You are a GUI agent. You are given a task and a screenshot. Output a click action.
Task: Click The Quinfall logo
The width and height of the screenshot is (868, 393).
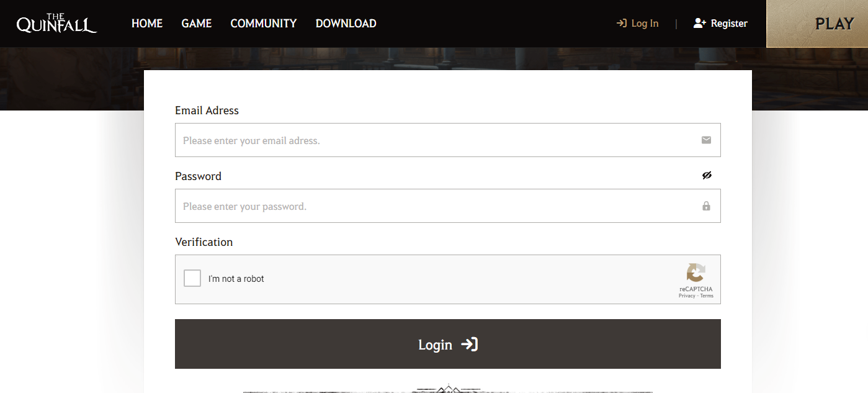56,24
